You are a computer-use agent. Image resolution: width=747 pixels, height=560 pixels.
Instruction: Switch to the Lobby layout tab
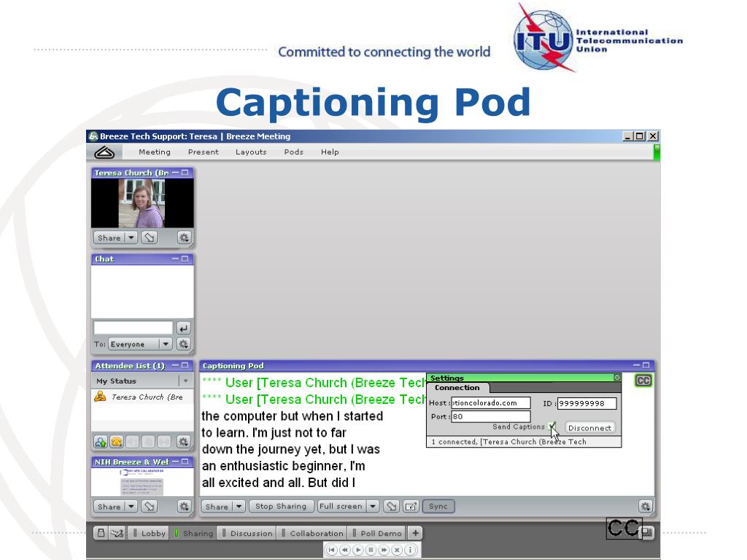click(x=149, y=533)
